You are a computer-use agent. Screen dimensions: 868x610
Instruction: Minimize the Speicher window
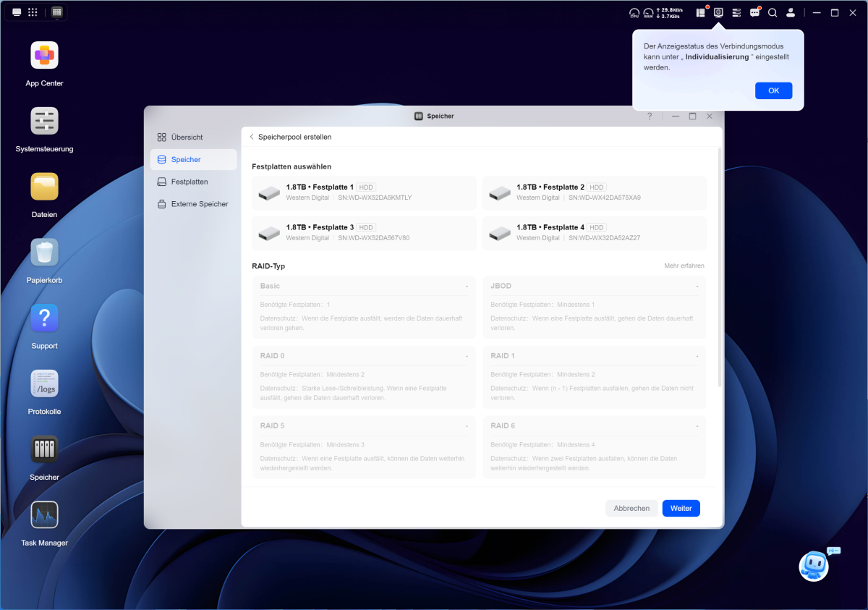coord(675,116)
